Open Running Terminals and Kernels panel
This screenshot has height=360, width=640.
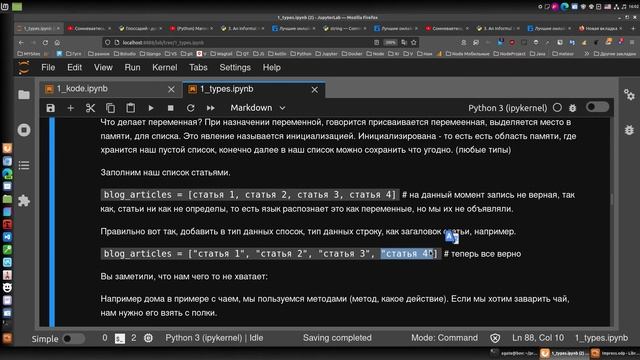[24, 130]
